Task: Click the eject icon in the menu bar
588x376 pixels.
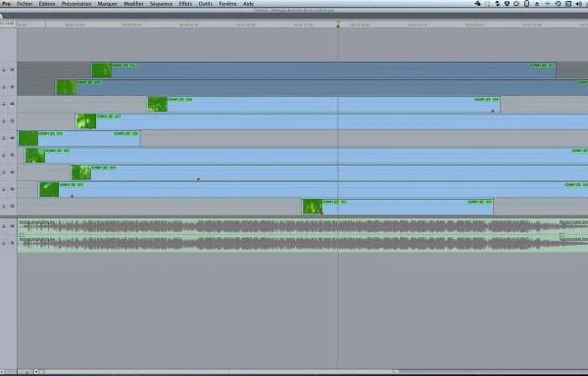Action: [x=537, y=4]
